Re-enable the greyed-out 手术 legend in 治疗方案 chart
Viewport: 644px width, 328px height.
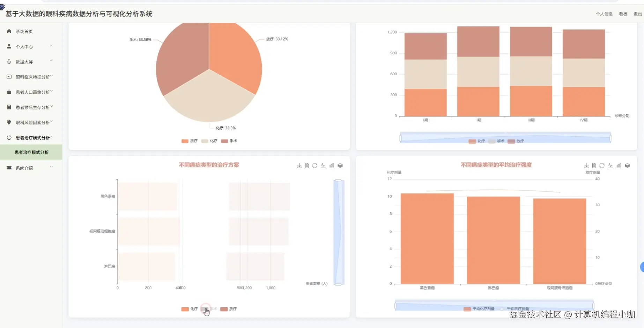[209, 309]
